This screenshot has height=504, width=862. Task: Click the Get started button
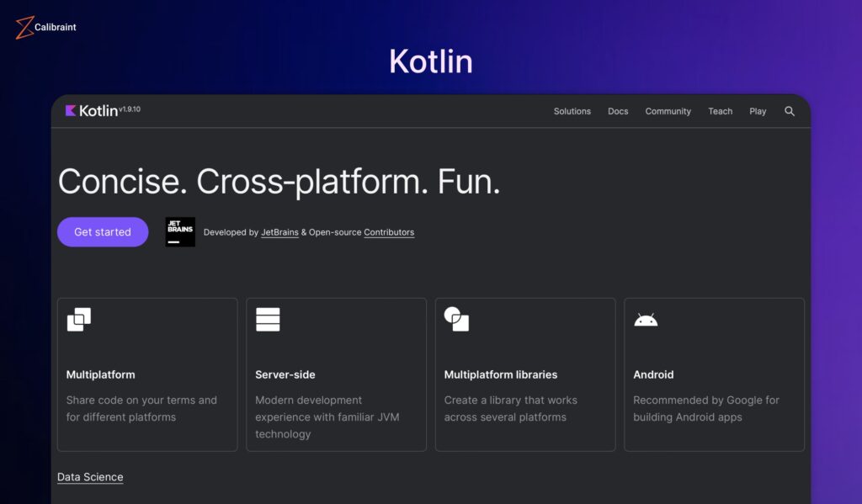(x=103, y=232)
